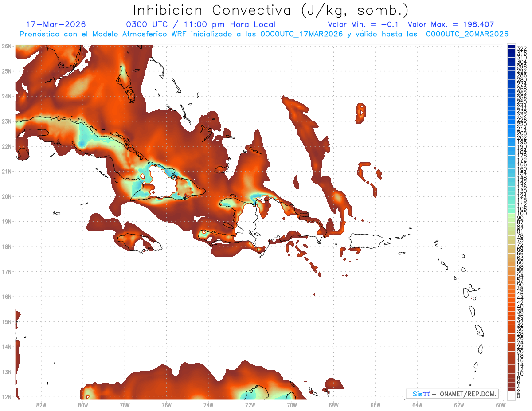
Task: Click the 14N latitude label
Action: 6,347
